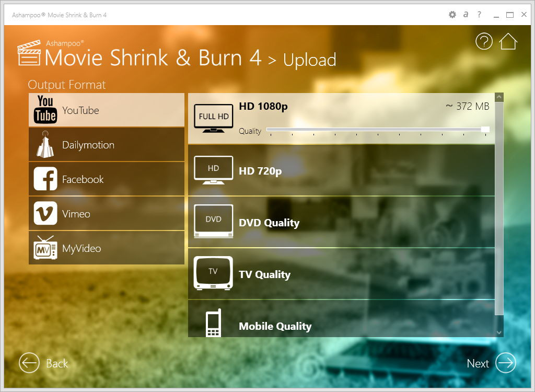Select Dailymotion output format

click(107, 144)
